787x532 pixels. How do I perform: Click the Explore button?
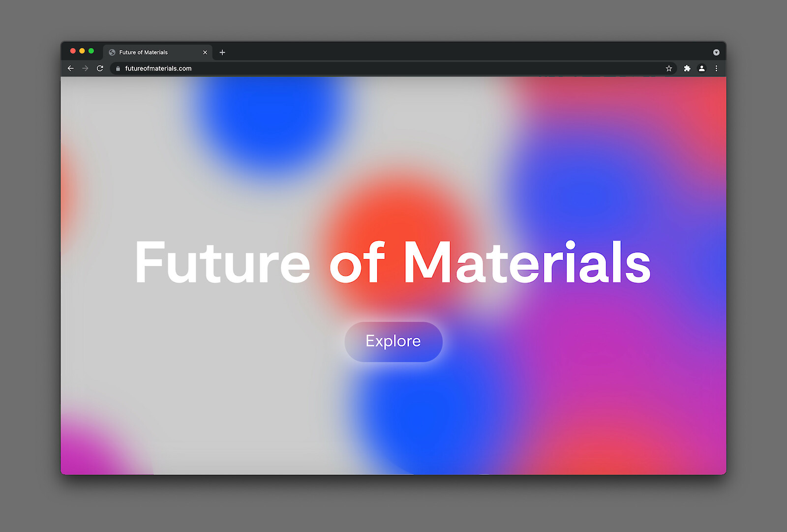point(393,341)
